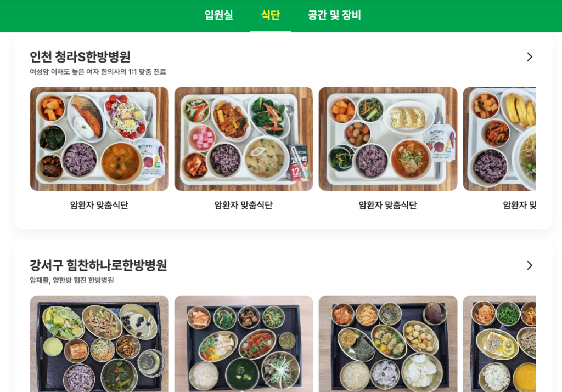The width and height of the screenshot is (562, 392).
Task: Click the third 암환자 맞춤식단 caption
Action: click(x=388, y=205)
